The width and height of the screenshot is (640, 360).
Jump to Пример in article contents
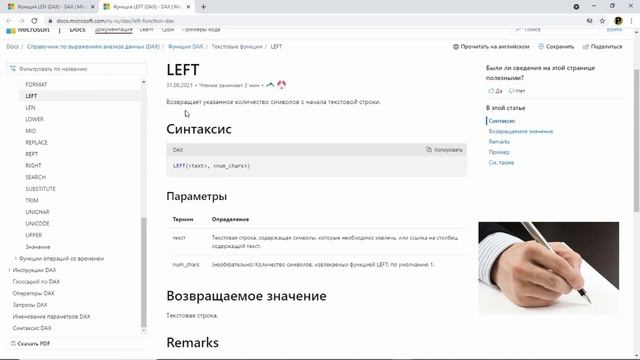pos(499,152)
